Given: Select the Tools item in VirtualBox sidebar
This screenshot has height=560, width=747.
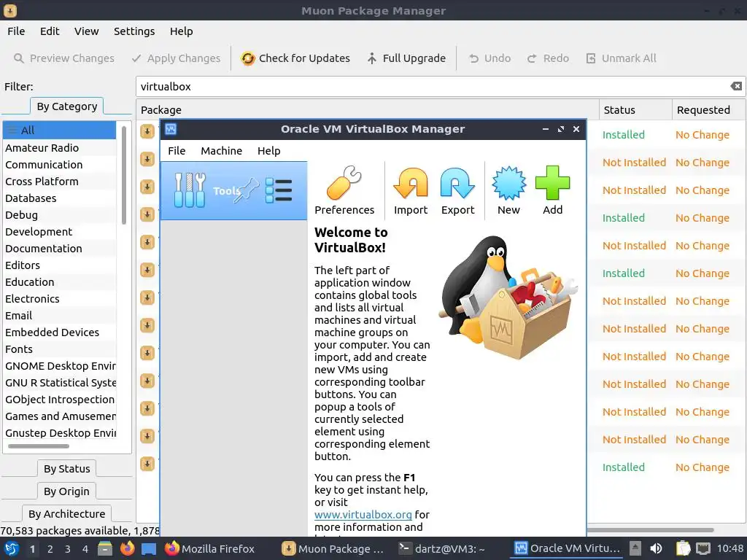Looking at the screenshot, I should tap(234, 190).
